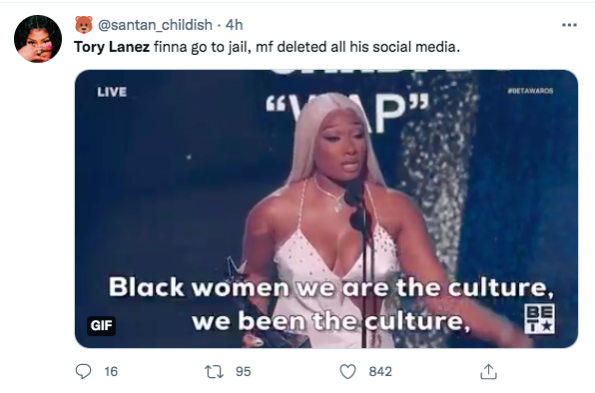
Task: Click the like count 842
Action: (x=380, y=371)
